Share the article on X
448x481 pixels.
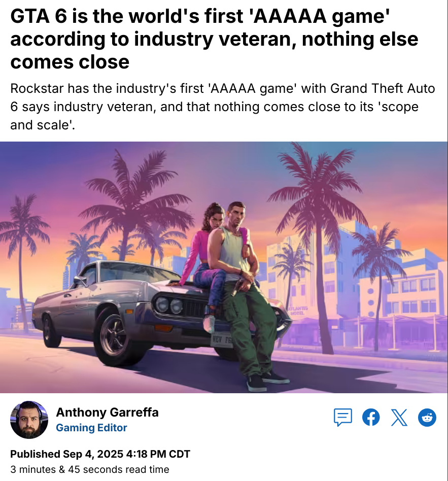tap(399, 417)
